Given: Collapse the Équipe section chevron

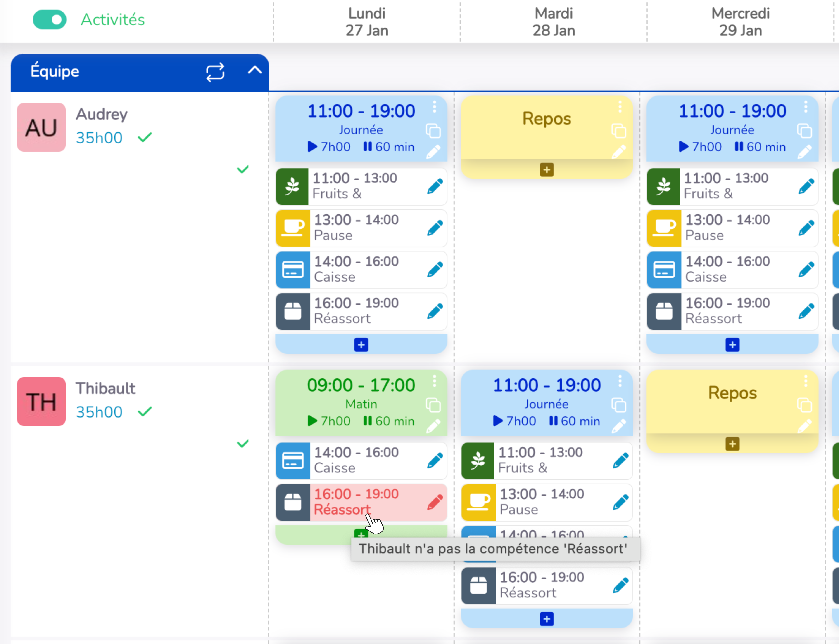Looking at the screenshot, I should pos(255,70).
